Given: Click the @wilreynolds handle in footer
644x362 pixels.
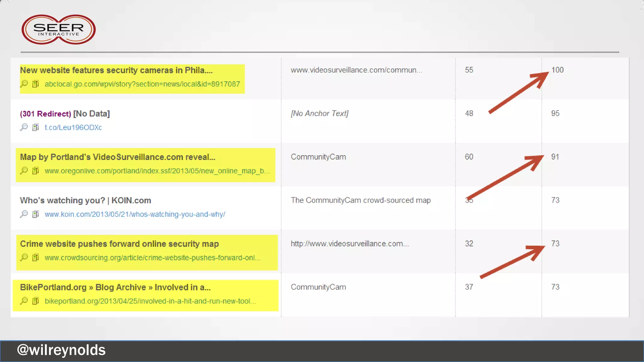Looking at the screenshot, I should click(x=61, y=350).
